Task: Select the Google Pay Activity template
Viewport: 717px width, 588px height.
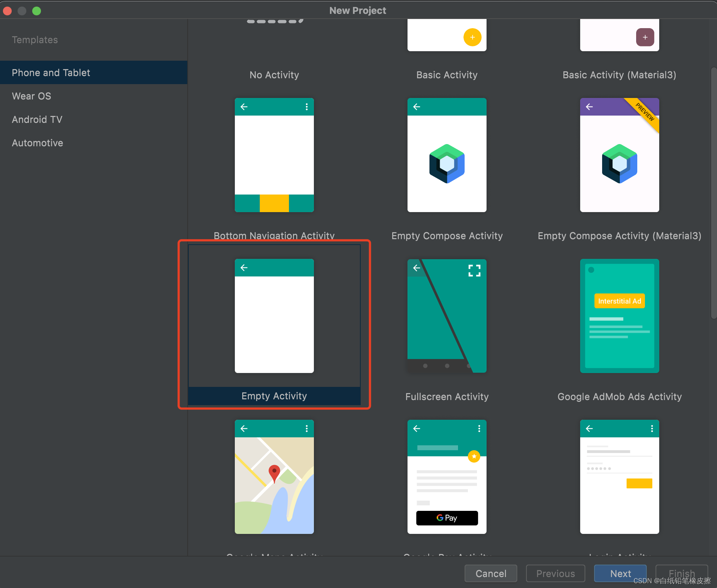Action: click(x=447, y=477)
